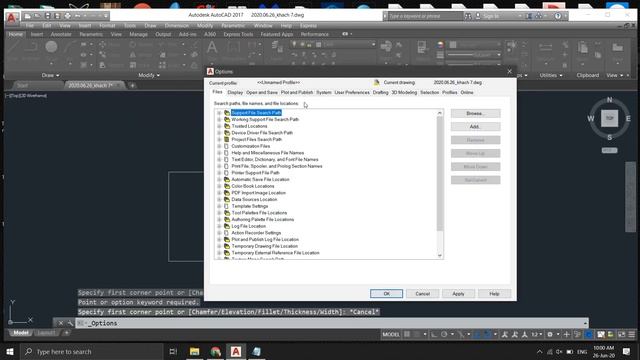Click folder icon beside Support File Search Path

click(227, 113)
